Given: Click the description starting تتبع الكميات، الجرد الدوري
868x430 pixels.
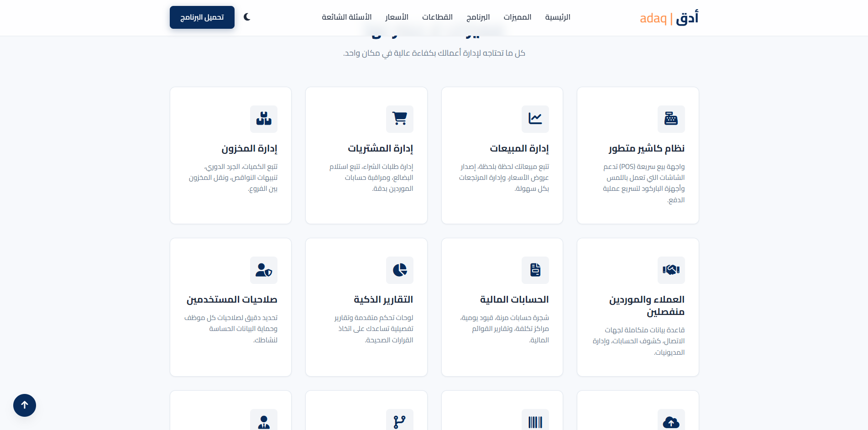Looking at the screenshot, I should [233, 178].
